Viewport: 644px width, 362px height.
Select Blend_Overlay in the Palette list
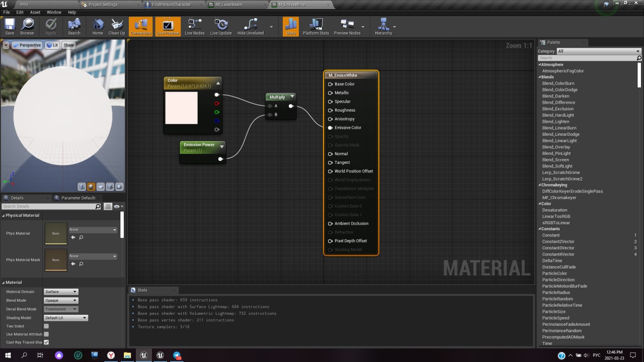(556, 147)
